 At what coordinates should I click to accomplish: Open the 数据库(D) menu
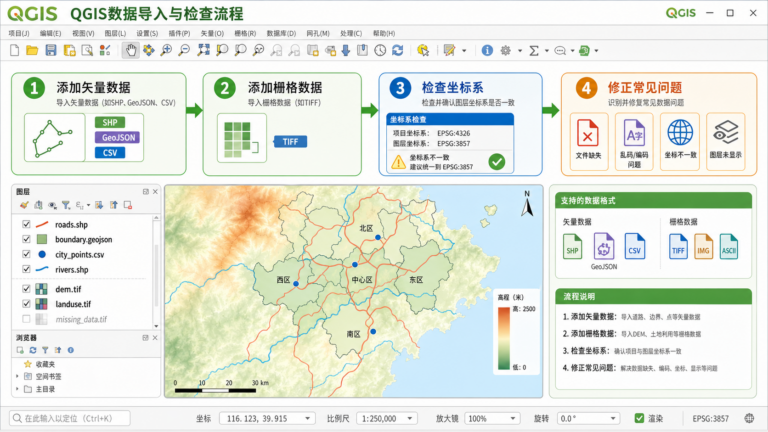tap(281, 33)
